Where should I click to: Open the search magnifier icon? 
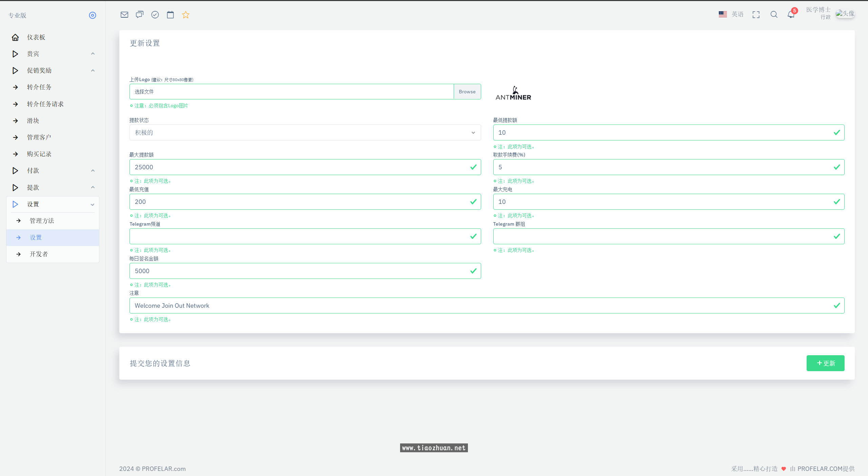[x=774, y=15]
